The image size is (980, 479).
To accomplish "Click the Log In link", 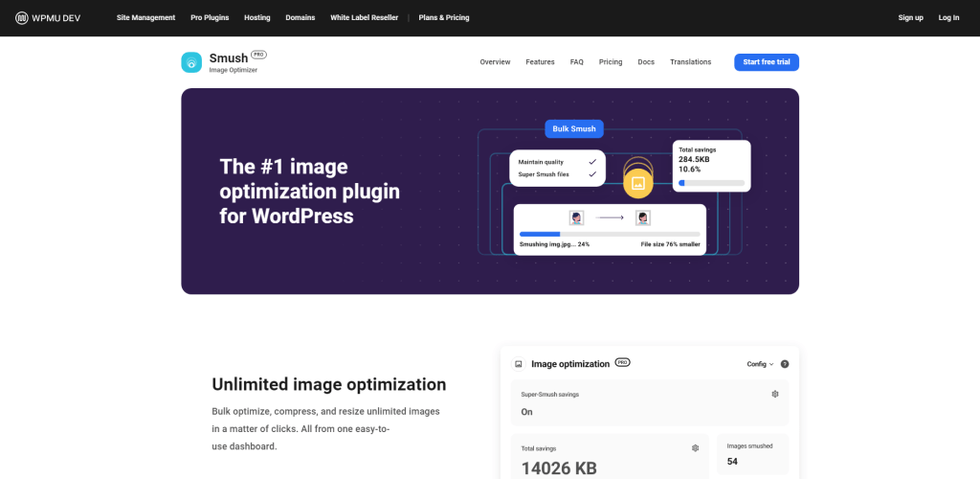I will (x=948, y=17).
